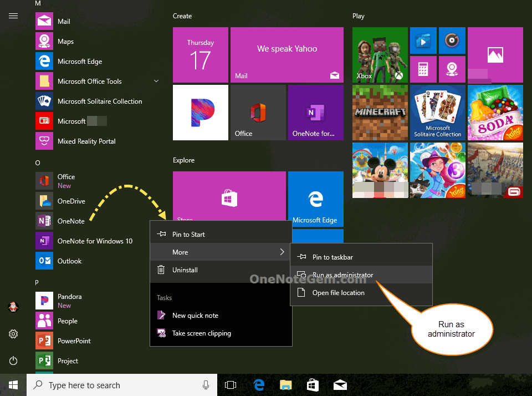This screenshot has width=532, height=396.
Task: Open the OneNote for... tile
Action: 315,113
